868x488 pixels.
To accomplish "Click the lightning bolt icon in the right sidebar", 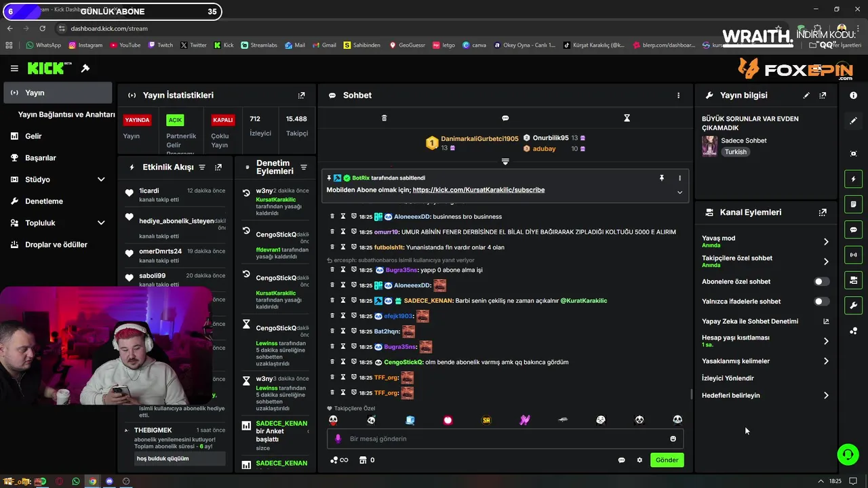I will tap(853, 179).
